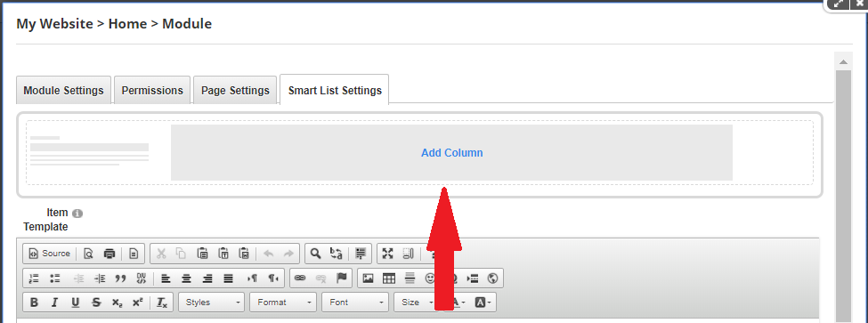This screenshot has height=323, width=868.
Task: Switch to the Module Settings tab
Action: coord(64,90)
